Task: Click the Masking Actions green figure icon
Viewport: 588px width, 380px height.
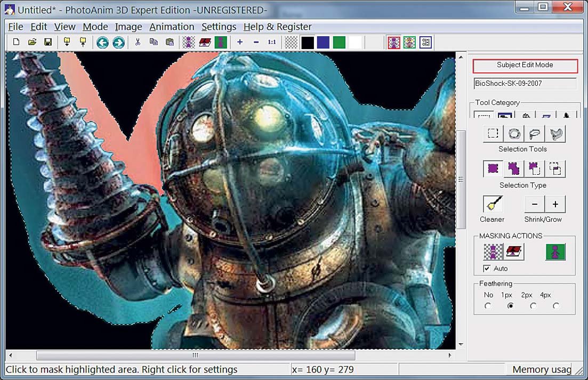Action: pos(555,252)
